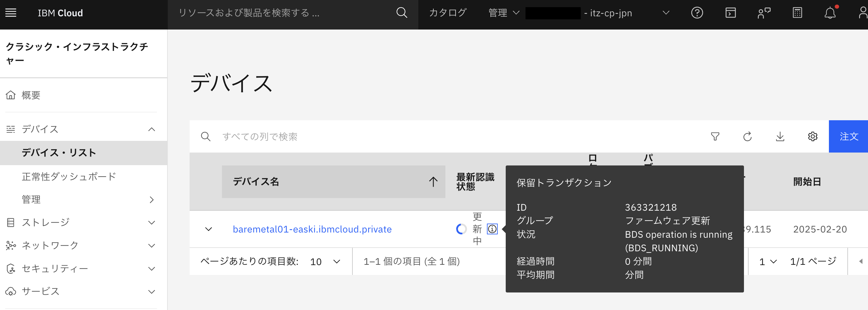Click the 1/1 ページ pagination text

click(813, 261)
